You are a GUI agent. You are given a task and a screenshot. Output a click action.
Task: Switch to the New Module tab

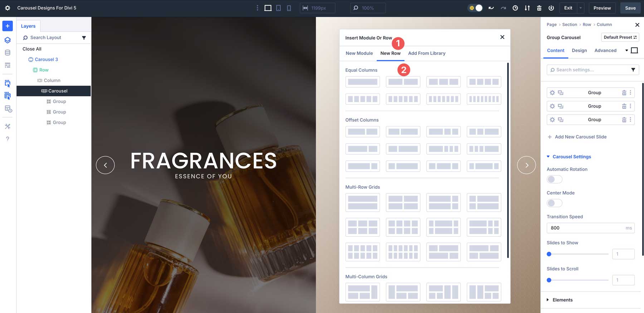pos(359,53)
